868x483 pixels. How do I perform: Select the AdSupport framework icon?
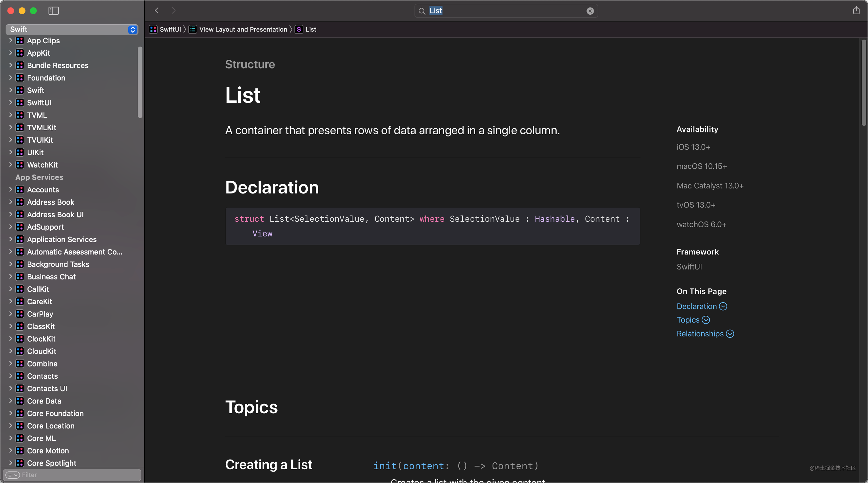20,227
